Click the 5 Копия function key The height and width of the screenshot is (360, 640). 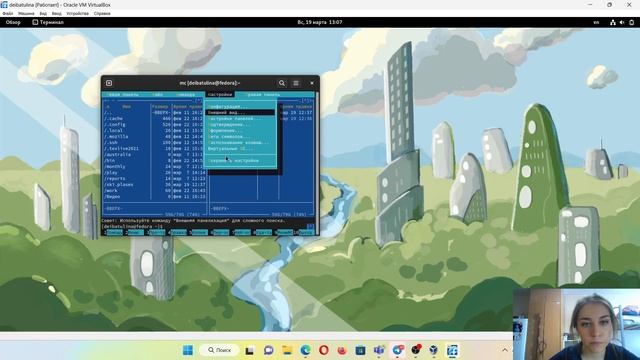pyautogui.click(x=198, y=232)
